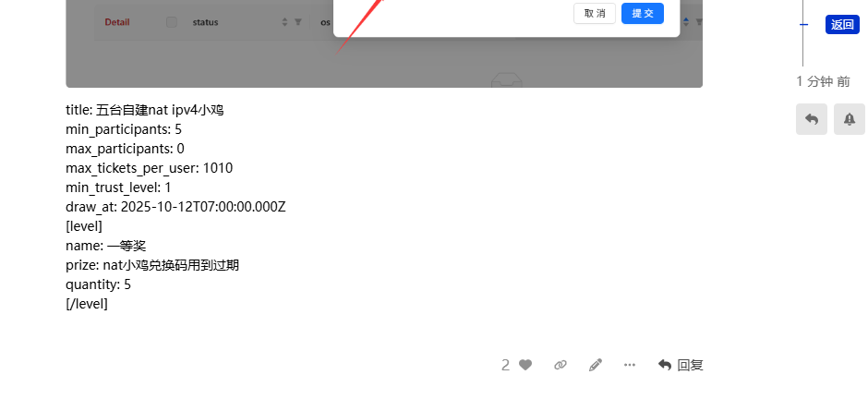The width and height of the screenshot is (868, 399).
Task: Click the bell notification icon on the timeline
Action: pyautogui.click(x=850, y=119)
